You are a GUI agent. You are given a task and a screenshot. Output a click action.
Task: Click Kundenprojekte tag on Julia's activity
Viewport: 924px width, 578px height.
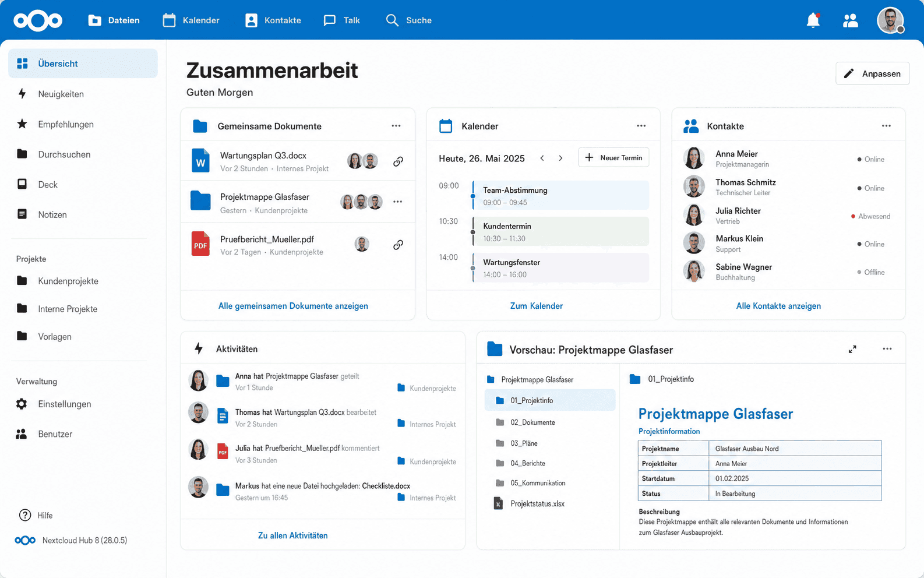point(426,461)
